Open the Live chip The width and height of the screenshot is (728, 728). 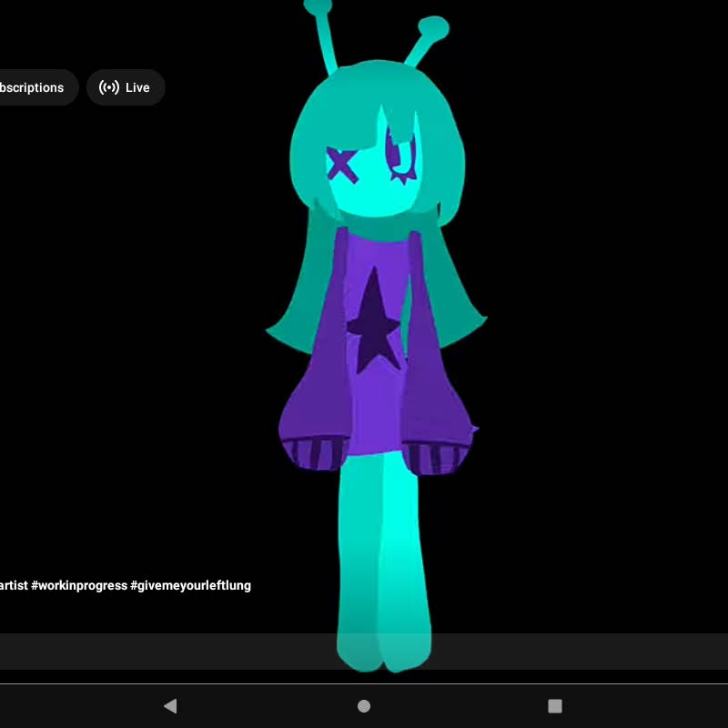pos(126,87)
